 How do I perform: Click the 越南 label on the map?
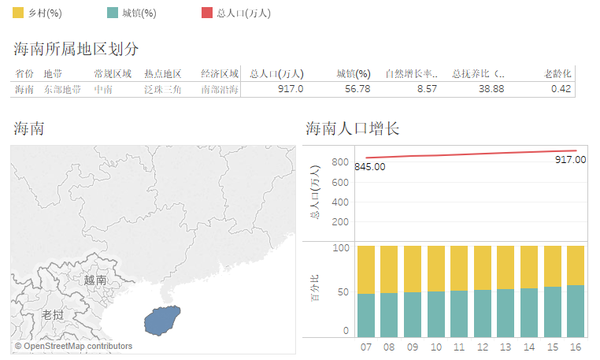[95, 280]
